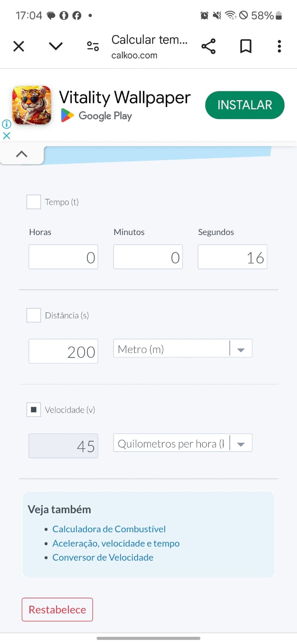Open the site settings tune icon
The width and height of the screenshot is (297, 644).
pyautogui.click(x=93, y=46)
